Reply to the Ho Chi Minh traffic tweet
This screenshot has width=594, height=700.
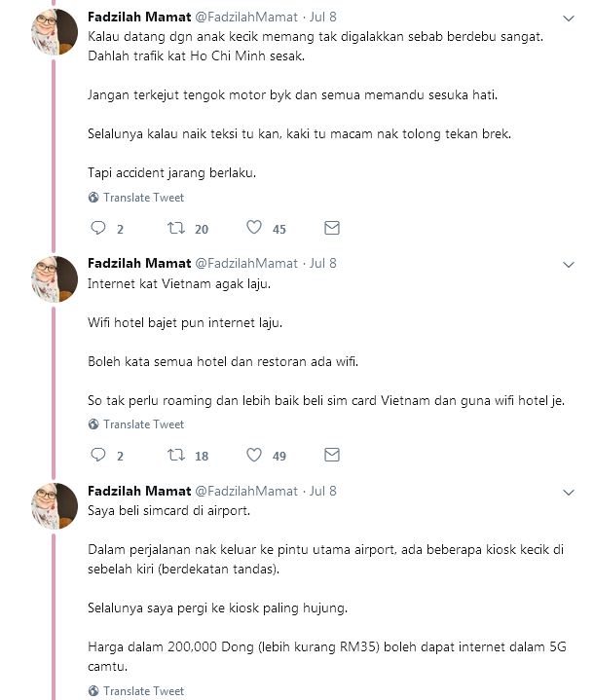pos(98,228)
